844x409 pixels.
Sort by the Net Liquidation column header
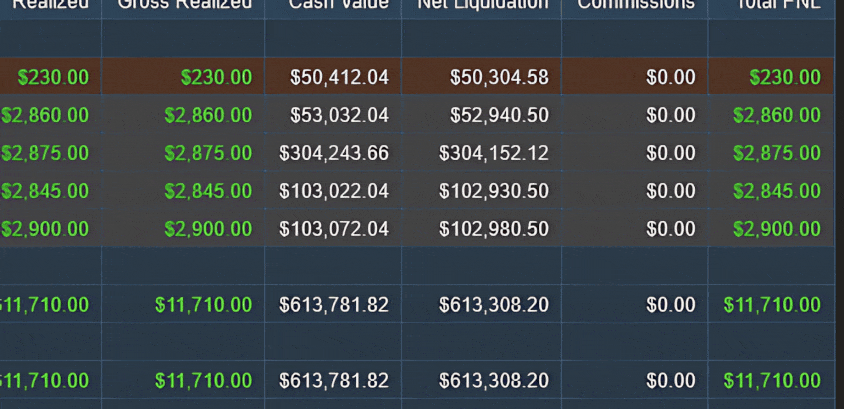click(482, 5)
